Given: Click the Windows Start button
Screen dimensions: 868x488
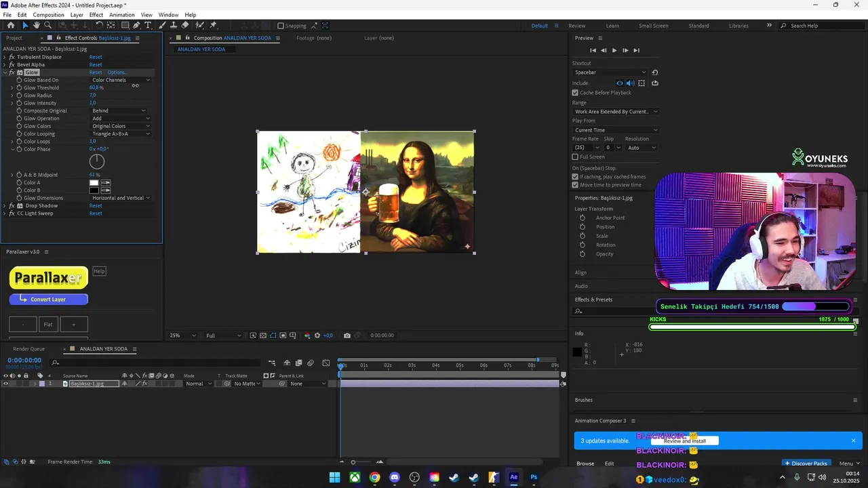Looking at the screenshot, I should coord(334,477).
